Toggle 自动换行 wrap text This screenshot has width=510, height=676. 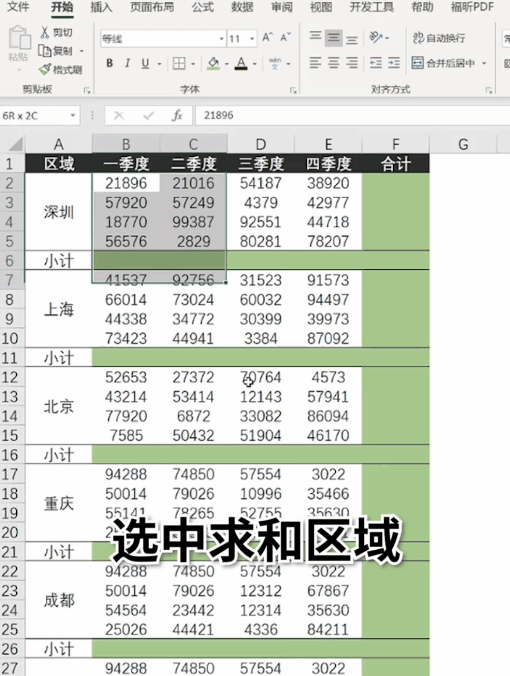tap(439, 38)
